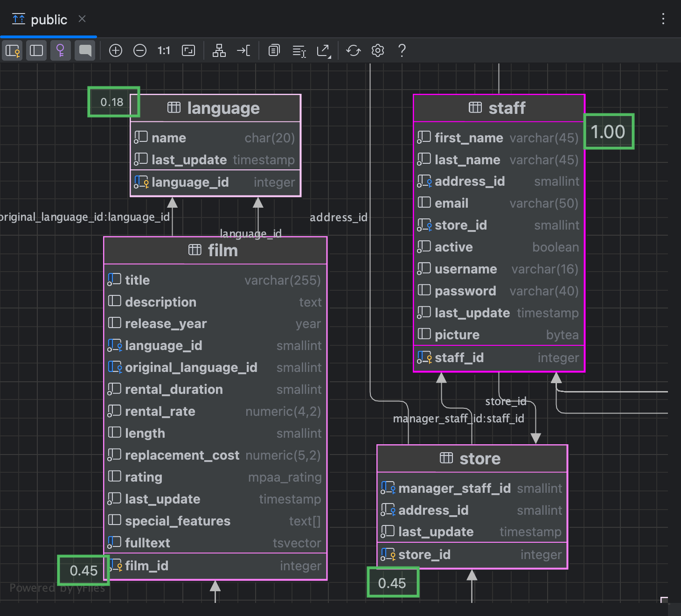Apply current layout using hierarchy icon

[219, 50]
